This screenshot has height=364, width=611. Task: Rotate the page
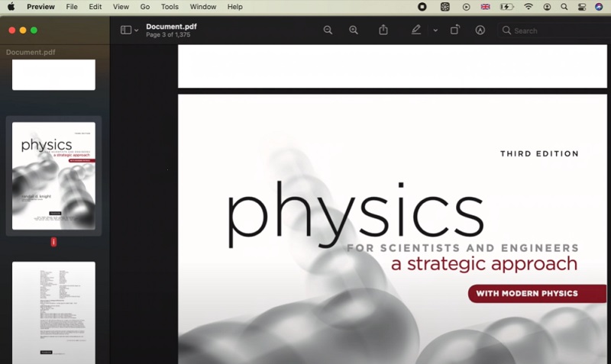[454, 30]
